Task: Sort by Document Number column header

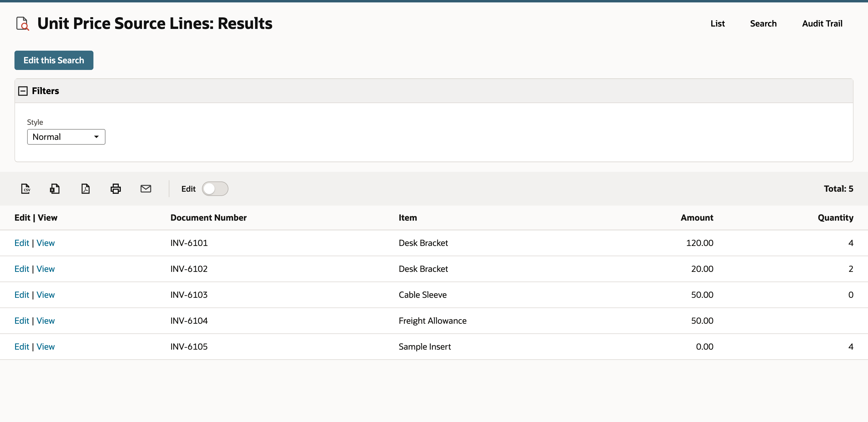Action: 209,218
